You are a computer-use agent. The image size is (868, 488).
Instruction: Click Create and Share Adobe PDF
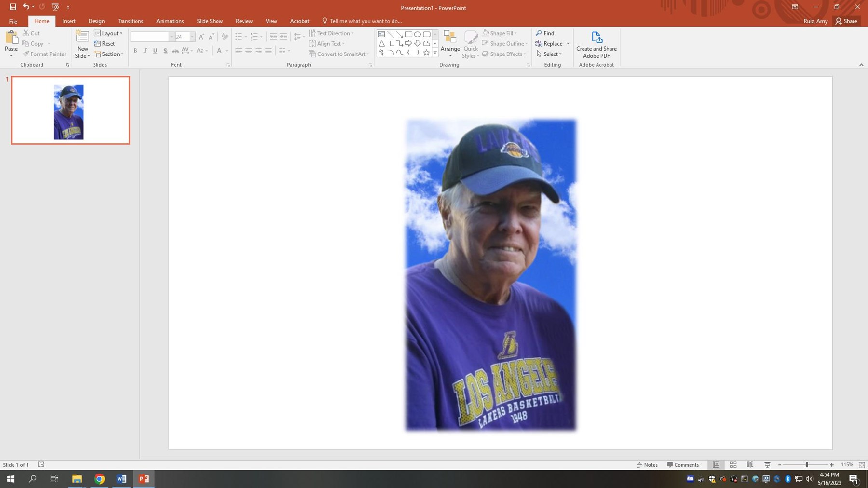(596, 44)
